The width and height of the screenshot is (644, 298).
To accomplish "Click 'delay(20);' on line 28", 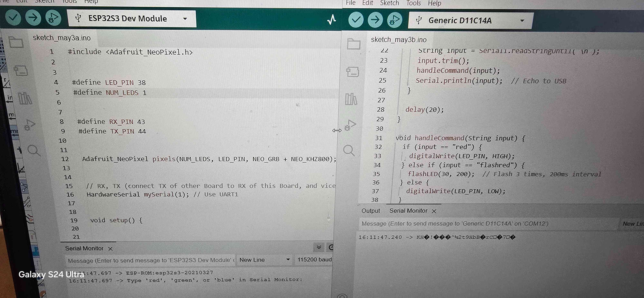I will [425, 109].
